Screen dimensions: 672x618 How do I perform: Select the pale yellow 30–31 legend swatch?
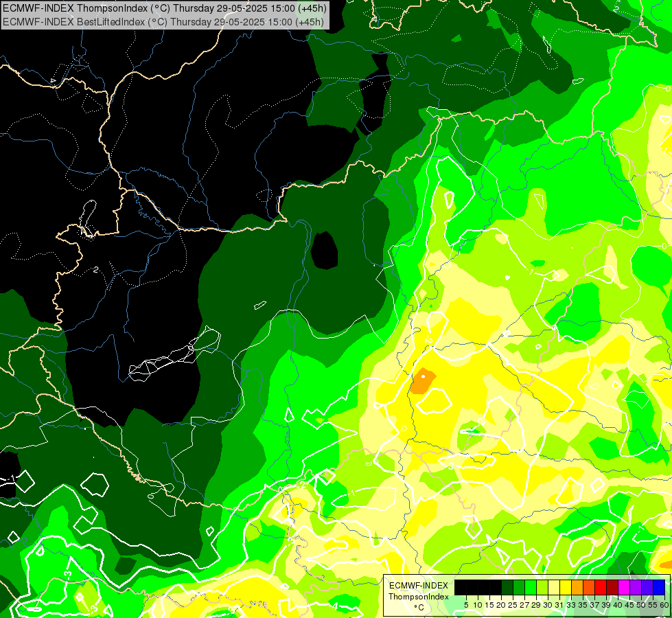(x=554, y=588)
